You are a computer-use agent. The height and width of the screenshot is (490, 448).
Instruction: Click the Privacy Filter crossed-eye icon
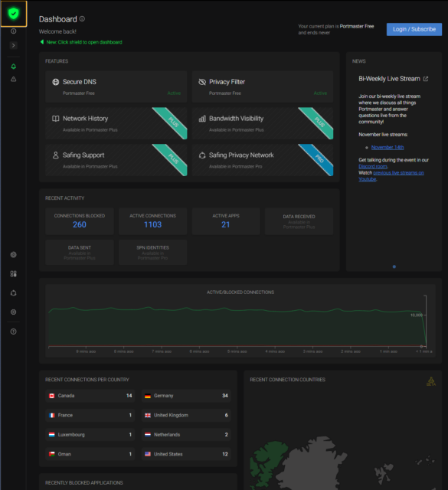202,82
